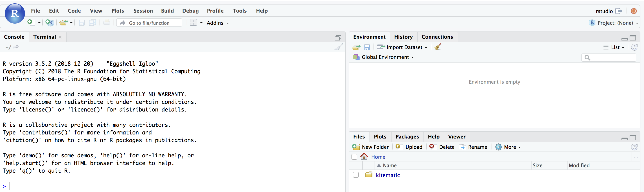Open the Addins dropdown

tap(218, 23)
